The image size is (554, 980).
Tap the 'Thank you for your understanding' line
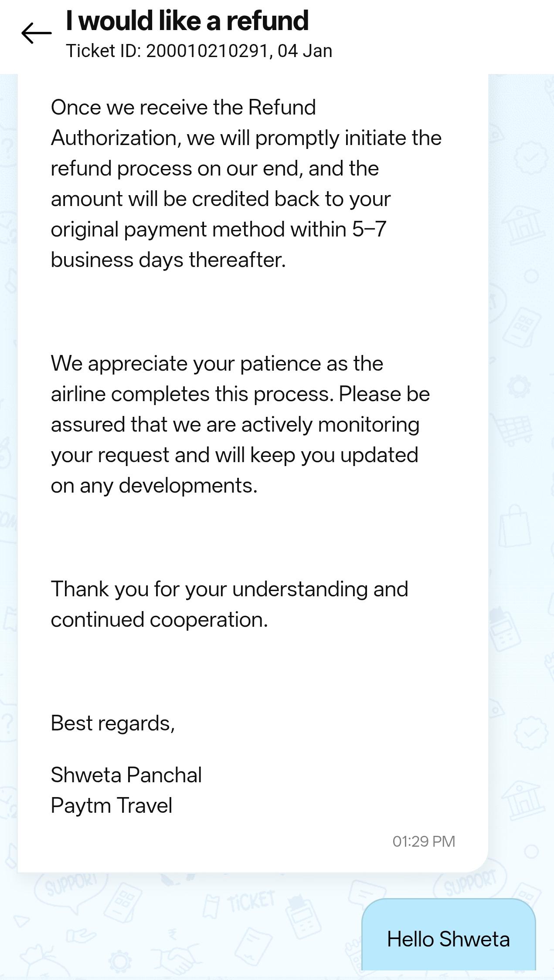pos(229,589)
